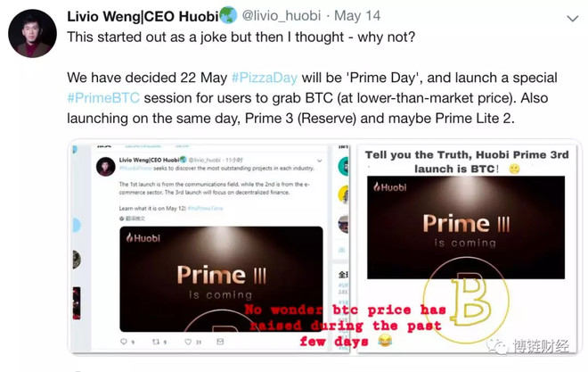Click the globe emoji after Huobi
Image resolution: width=588 pixels, height=372 pixels.
(228, 16)
